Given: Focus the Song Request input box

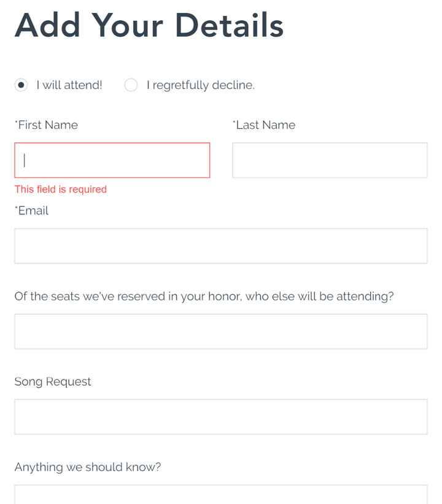Looking at the screenshot, I should click(x=221, y=417).
